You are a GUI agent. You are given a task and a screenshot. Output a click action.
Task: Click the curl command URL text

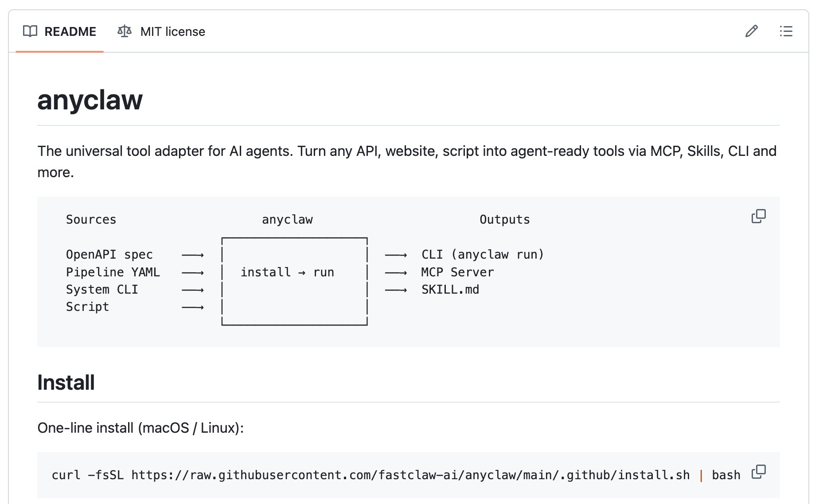pyautogui.click(x=410, y=475)
